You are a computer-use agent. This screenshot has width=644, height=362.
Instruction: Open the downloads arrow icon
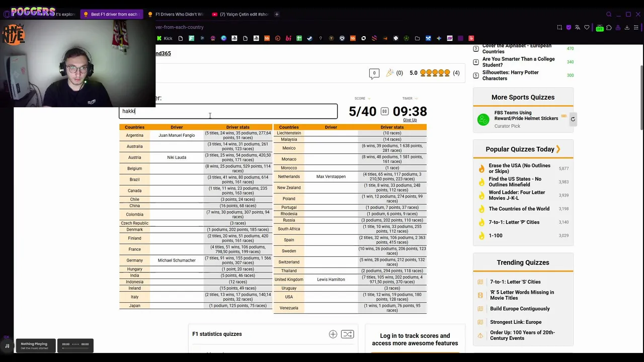(627, 28)
